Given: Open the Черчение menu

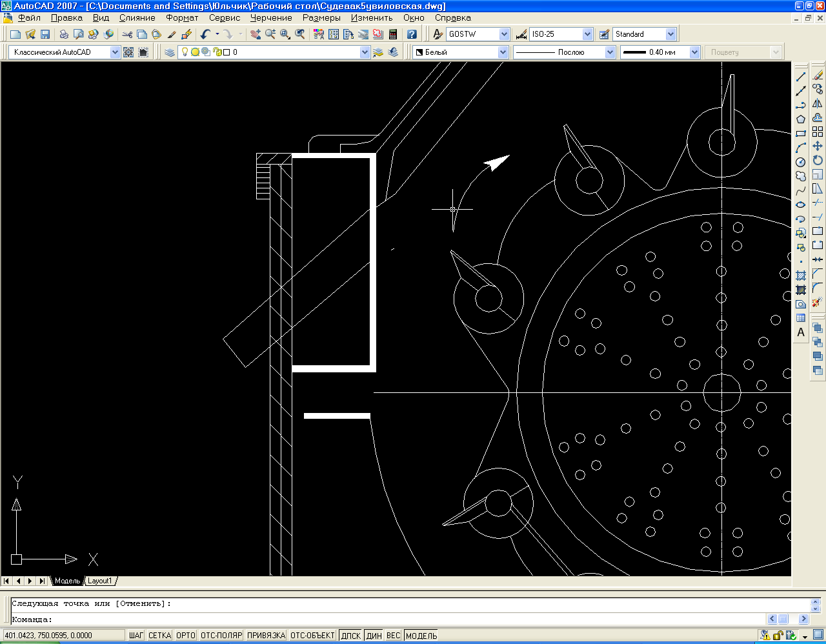Looking at the screenshot, I should [x=271, y=18].
